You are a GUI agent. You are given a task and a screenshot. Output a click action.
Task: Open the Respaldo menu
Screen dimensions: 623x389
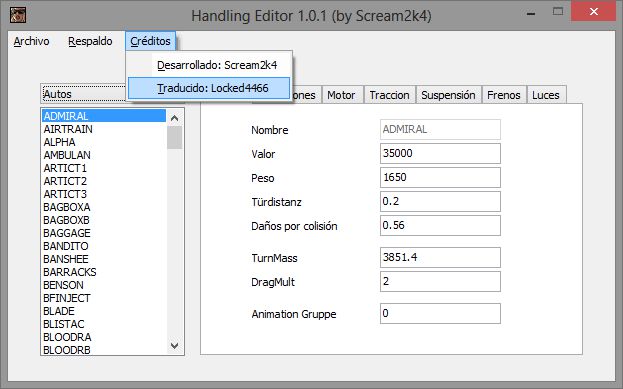(90, 41)
